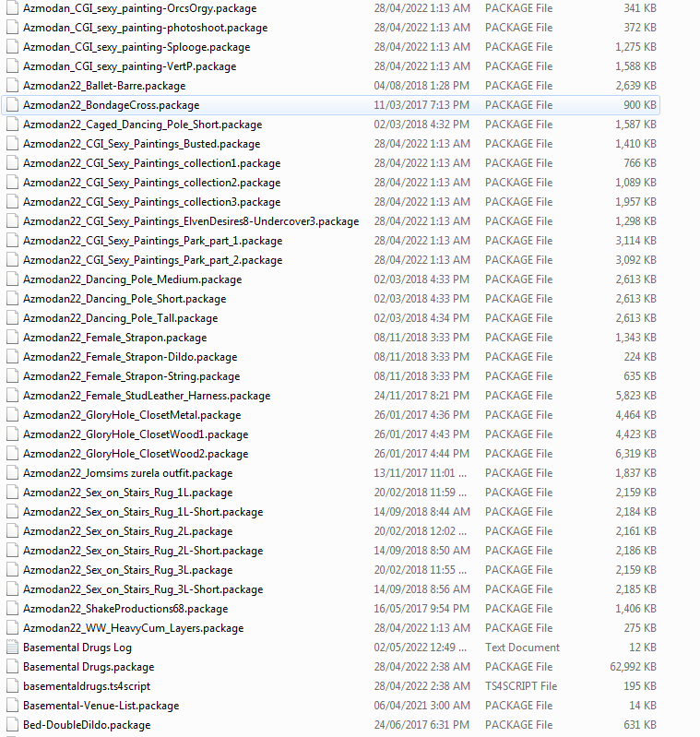700x737 pixels.
Task: Select the file name Azmodan22_Dancing_Pole_Medium.package
Action: click(133, 279)
